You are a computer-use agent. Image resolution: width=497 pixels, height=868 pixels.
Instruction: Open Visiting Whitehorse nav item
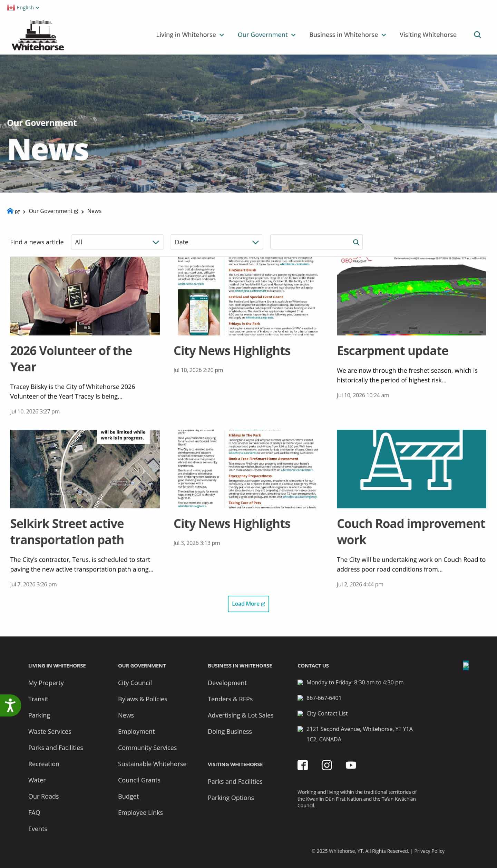pyautogui.click(x=428, y=35)
